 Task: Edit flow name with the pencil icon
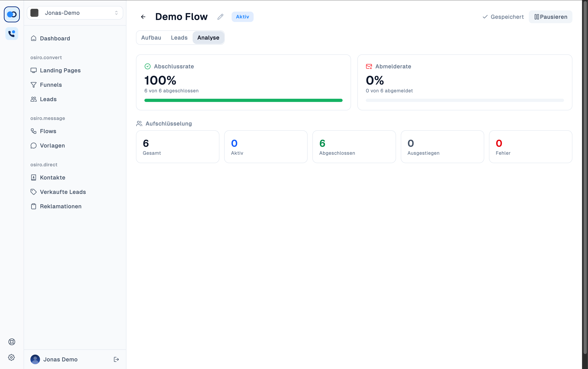point(220,17)
